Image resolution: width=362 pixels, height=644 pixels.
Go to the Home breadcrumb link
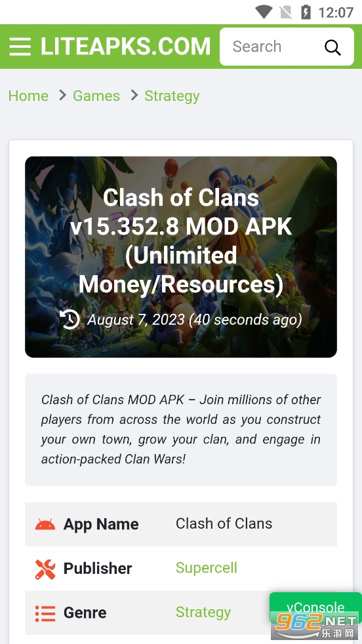(x=28, y=96)
